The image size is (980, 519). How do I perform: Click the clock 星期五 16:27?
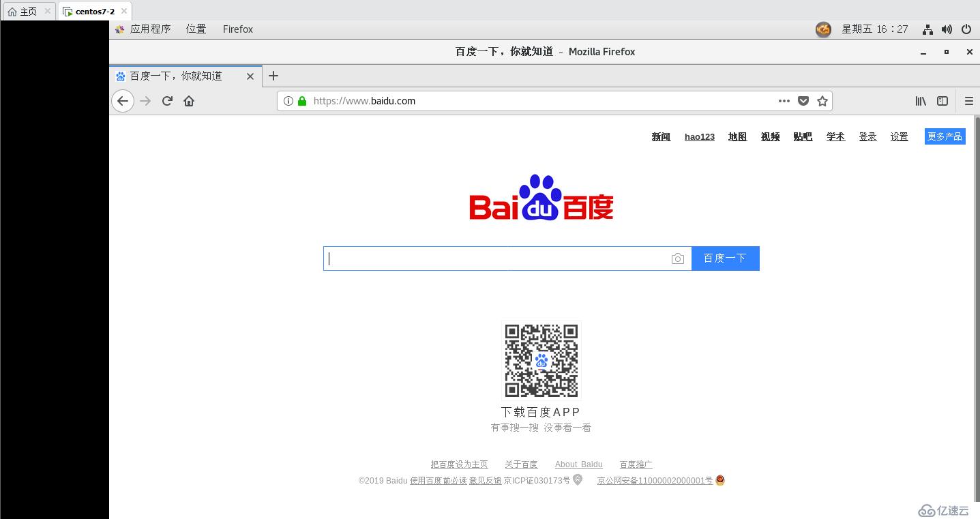coord(875,29)
